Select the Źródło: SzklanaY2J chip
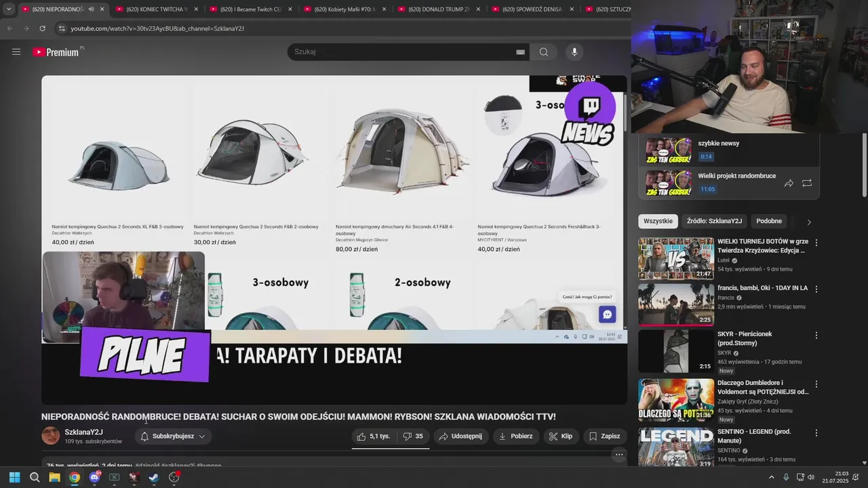The width and height of the screenshot is (868, 488). (714, 221)
